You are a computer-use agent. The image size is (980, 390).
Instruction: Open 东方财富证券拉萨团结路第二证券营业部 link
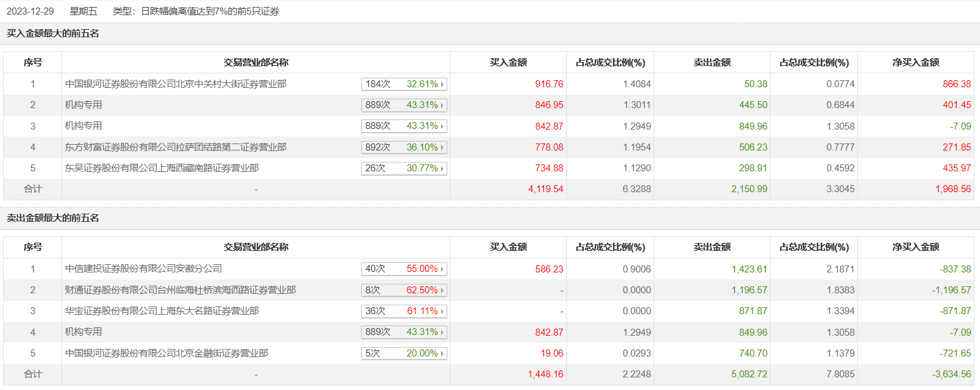point(176,147)
